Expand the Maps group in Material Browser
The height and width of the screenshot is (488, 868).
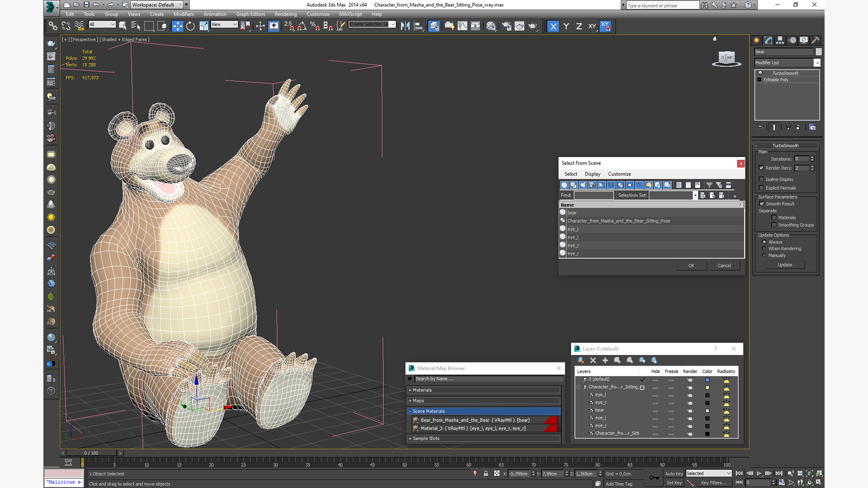coord(483,400)
